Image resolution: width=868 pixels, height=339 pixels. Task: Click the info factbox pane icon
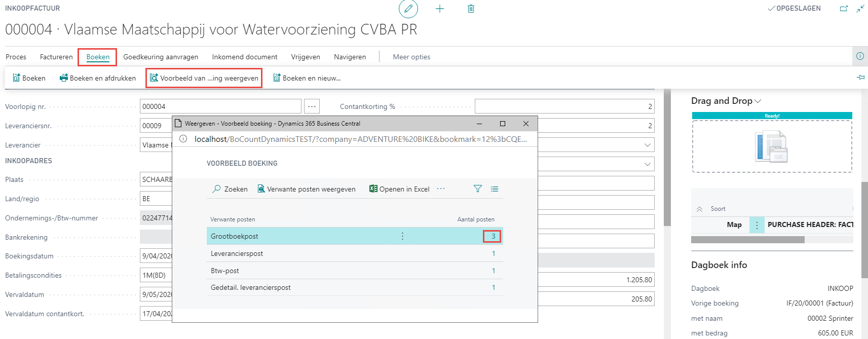[x=860, y=56]
